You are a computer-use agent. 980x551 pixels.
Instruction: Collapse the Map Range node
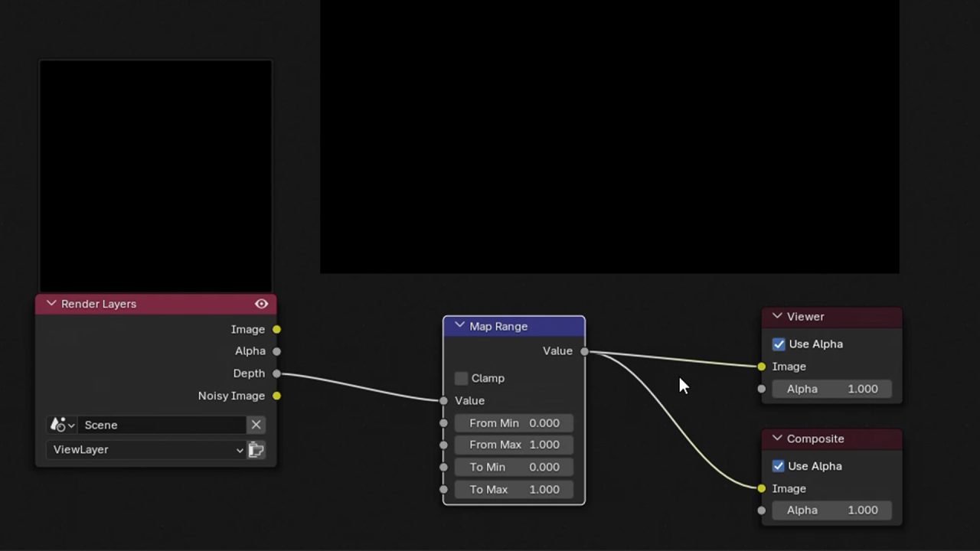(x=459, y=326)
